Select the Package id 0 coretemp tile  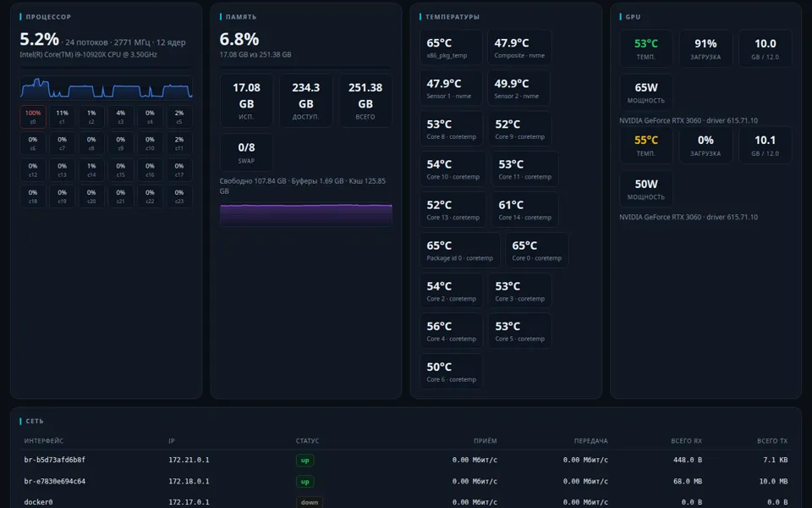(x=460, y=250)
